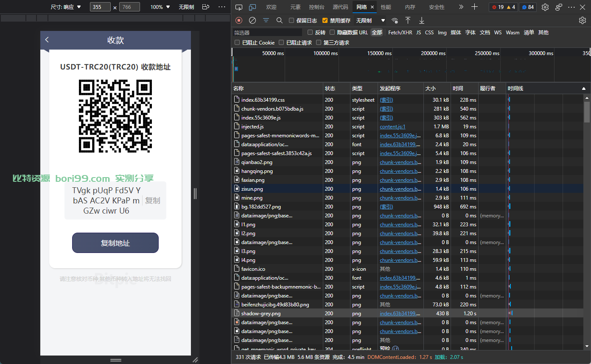Add a new tool tab with plus icon

[x=475, y=7]
